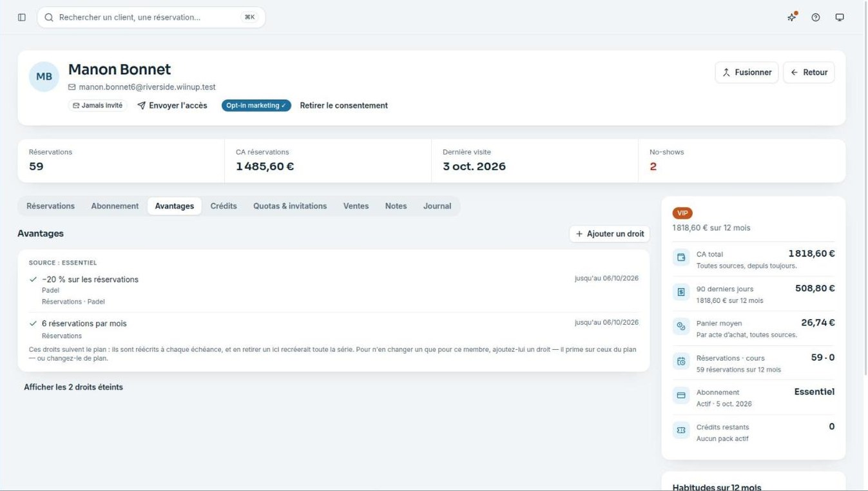This screenshot has height=491, width=868.
Task: Open the Quotas & invitations tab
Action: tap(290, 206)
